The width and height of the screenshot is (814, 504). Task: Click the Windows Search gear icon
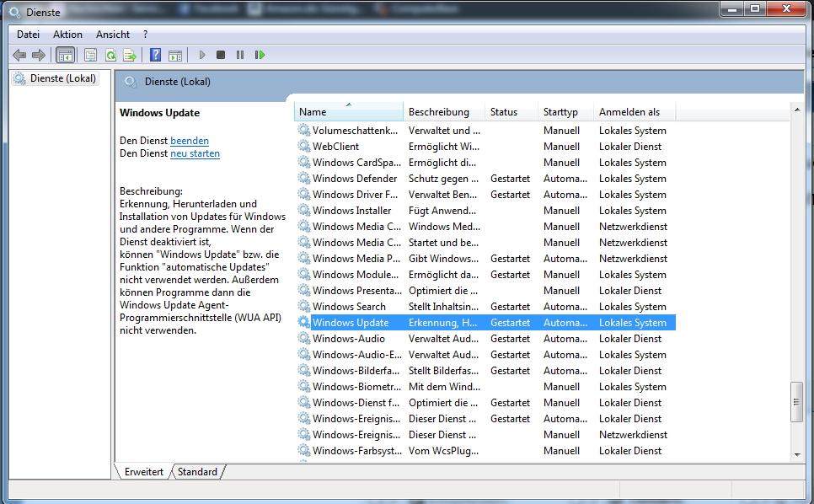[303, 306]
